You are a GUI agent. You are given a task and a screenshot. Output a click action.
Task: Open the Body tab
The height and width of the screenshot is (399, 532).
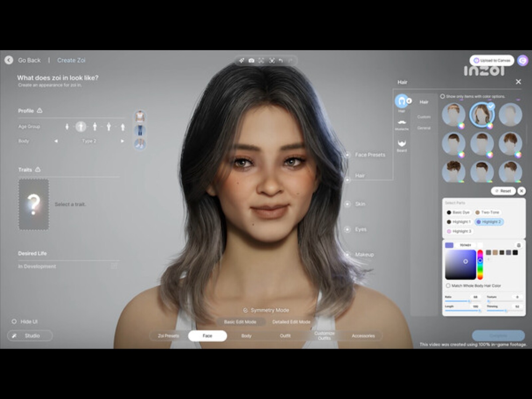246,336
